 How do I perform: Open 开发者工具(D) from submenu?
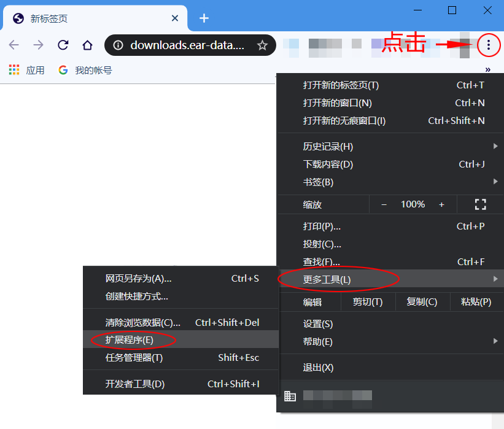pos(180,384)
